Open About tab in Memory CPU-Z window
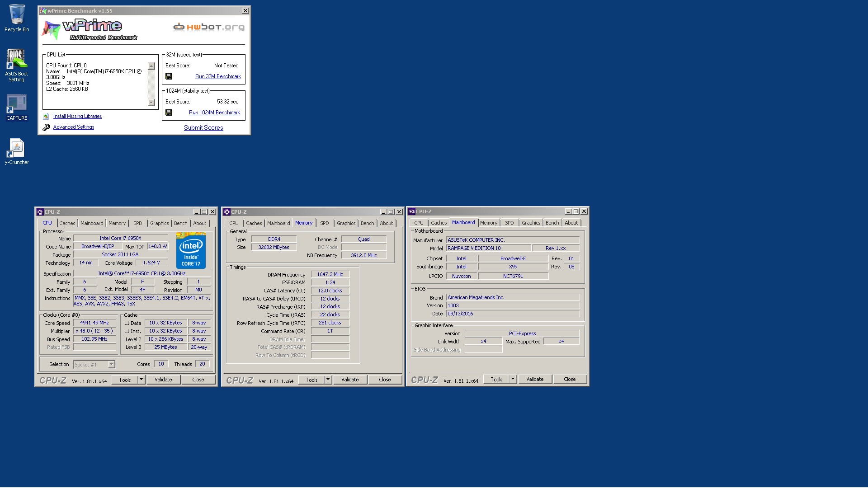The image size is (868, 488). click(387, 223)
